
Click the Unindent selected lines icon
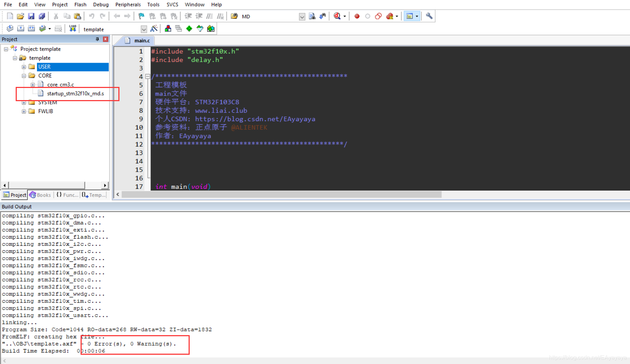click(x=199, y=16)
